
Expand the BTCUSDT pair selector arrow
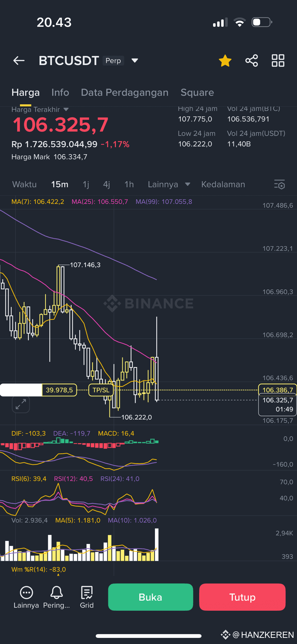pos(135,61)
